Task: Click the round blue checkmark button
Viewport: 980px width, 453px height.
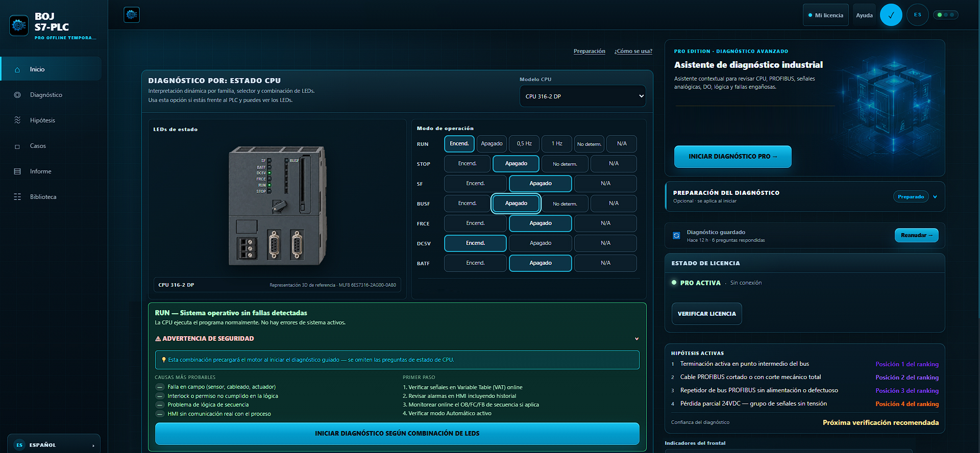Action: [891, 15]
